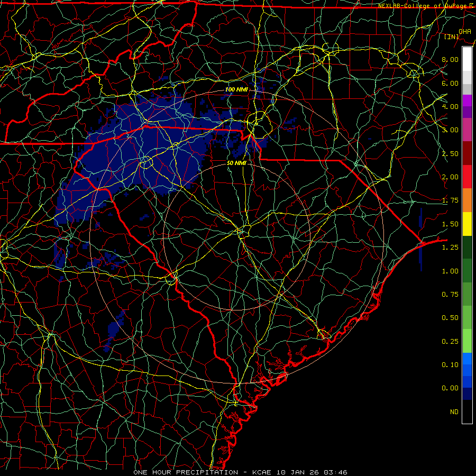The width and height of the screenshot is (476, 476).
Task: Click the 3.00 legend value
Action: 450,130
